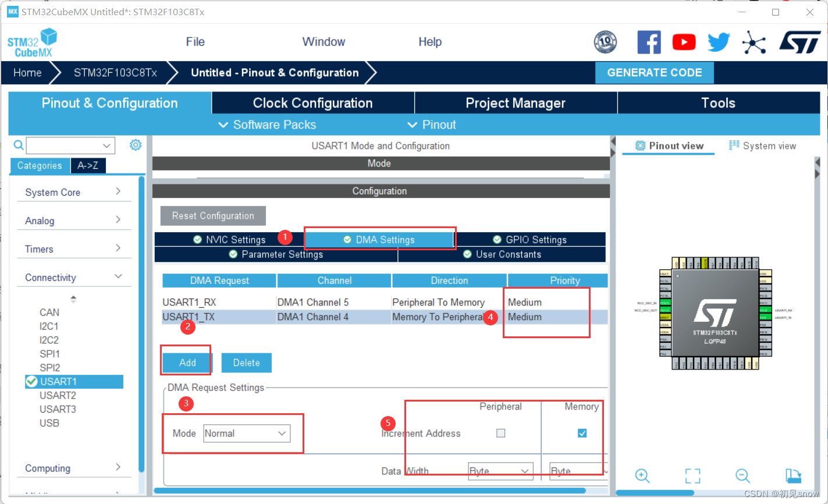828x504 pixels.
Task: Select USART2 in the Connectivity list
Action: tap(58, 396)
